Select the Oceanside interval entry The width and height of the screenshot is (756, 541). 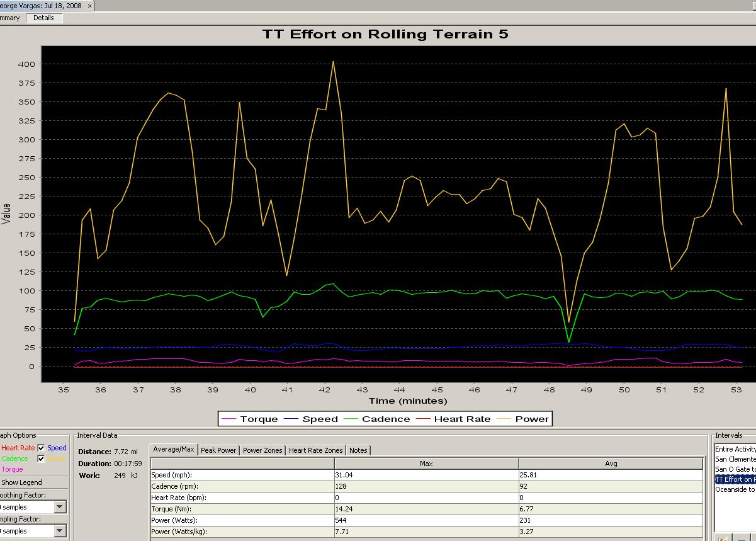(x=735, y=489)
